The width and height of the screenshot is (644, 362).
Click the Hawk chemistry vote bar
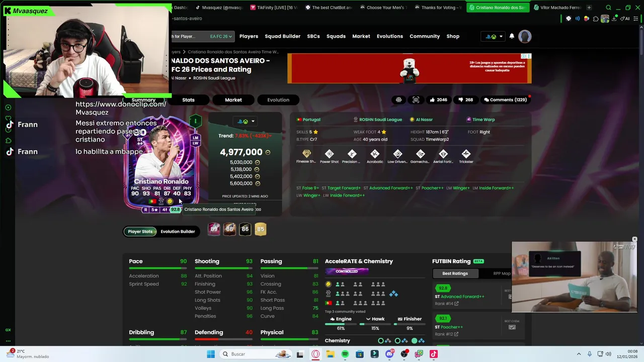375,324
